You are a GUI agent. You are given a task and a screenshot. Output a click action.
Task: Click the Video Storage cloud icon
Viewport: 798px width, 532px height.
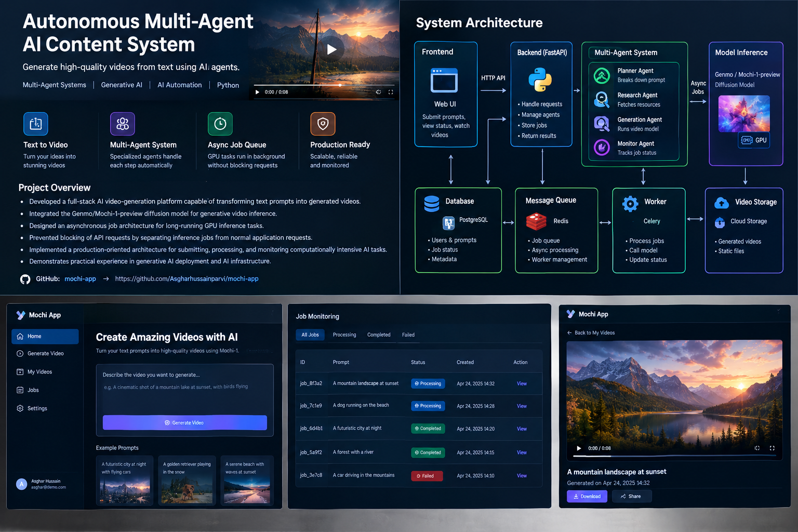click(722, 203)
